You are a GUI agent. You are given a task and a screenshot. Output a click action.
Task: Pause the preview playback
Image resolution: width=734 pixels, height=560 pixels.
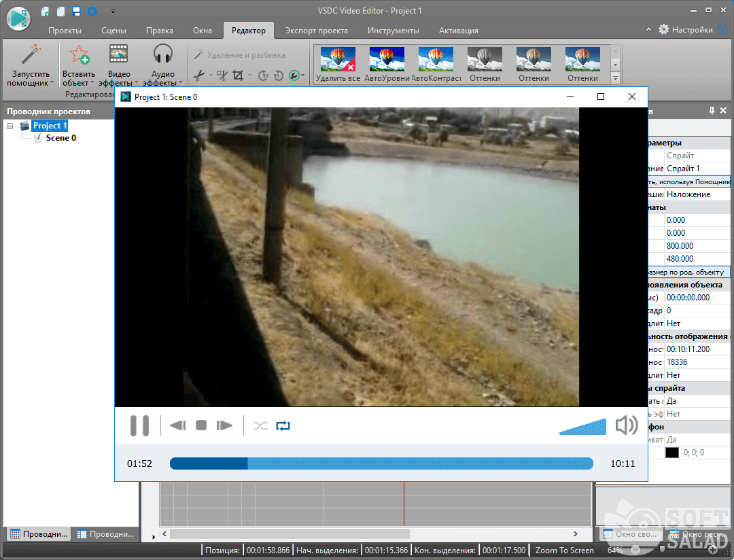(139, 425)
